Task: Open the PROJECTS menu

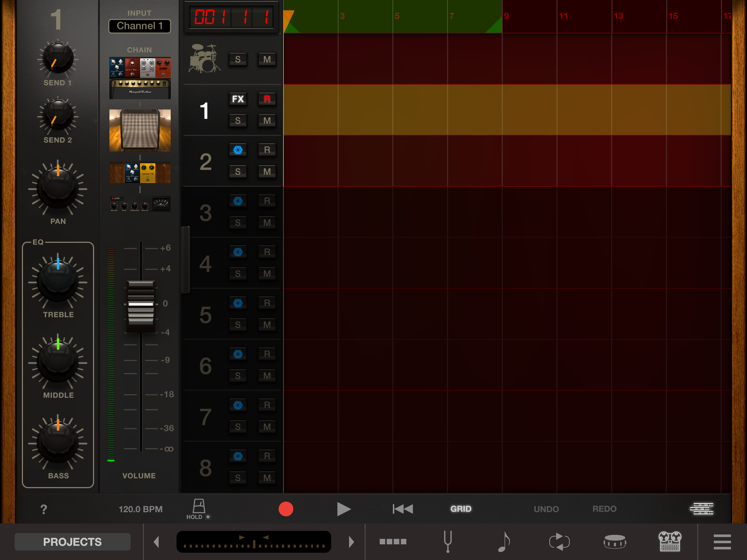Action: (x=73, y=542)
